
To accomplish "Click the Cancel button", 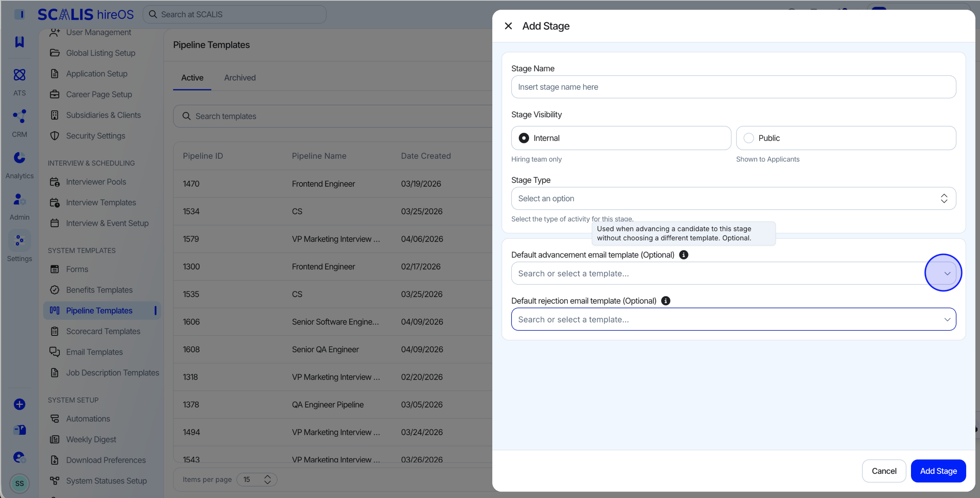I will click(x=884, y=471).
